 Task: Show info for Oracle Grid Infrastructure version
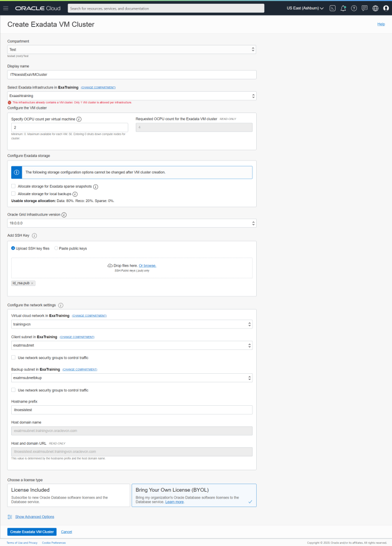(64, 215)
